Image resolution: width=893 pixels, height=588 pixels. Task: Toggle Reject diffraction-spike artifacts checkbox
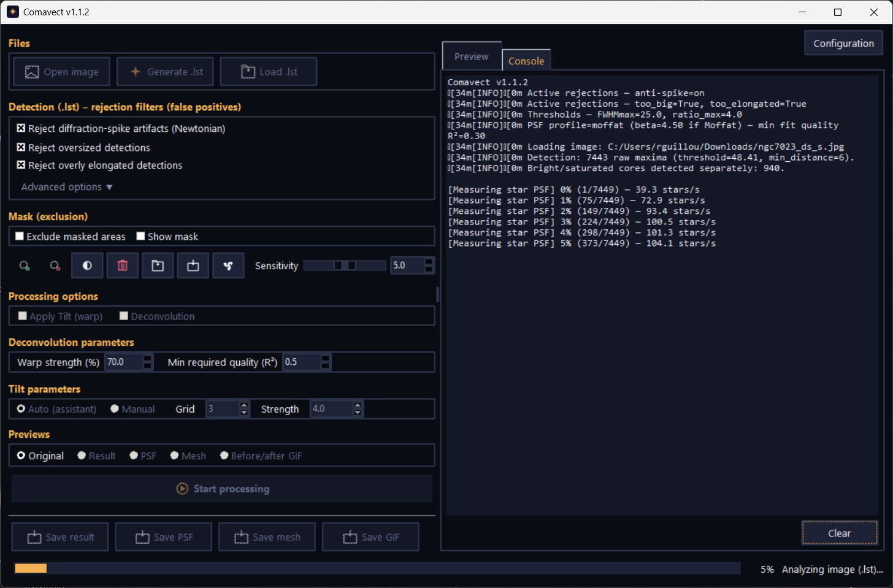21,128
